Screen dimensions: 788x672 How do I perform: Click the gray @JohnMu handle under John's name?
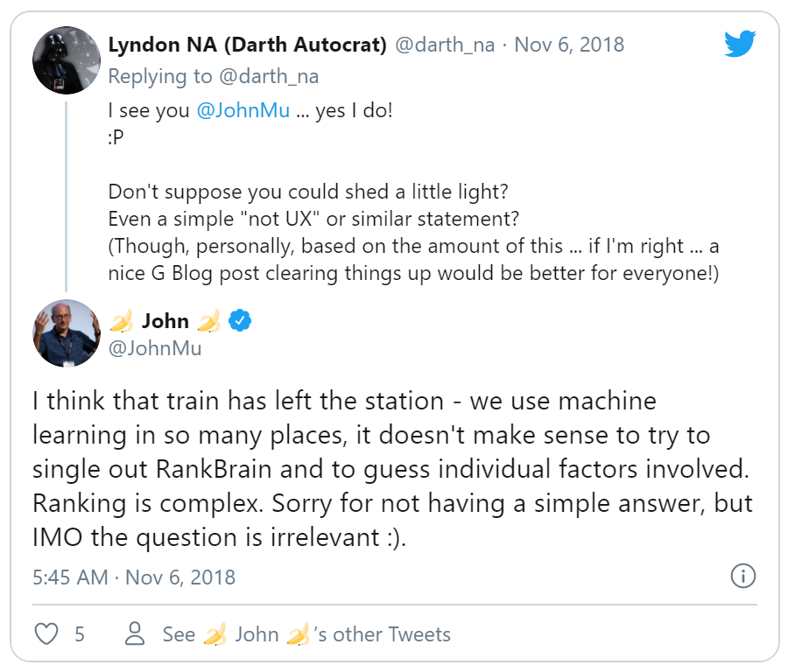coord(155,348)
